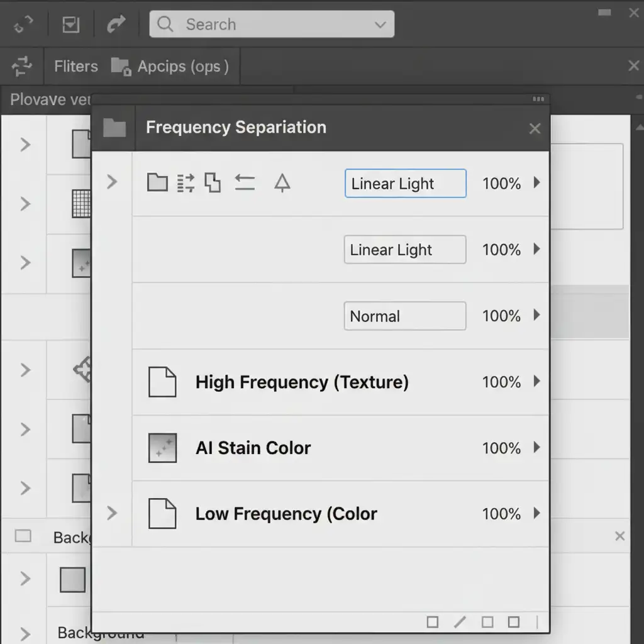This screenshot has height=644, width=644.
Task: Open the Normal blend mode dropdown
Action: tap(404, 316)
